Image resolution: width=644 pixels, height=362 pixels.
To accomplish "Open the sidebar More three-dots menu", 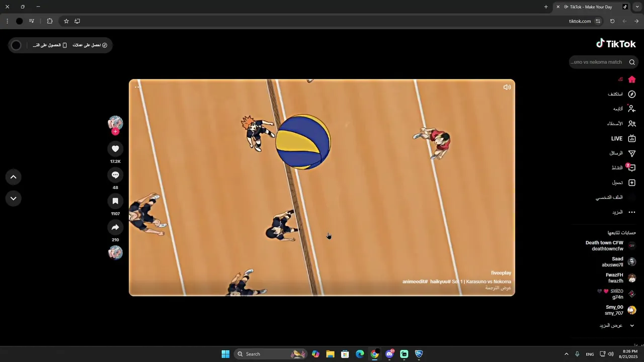I will click(632, 212).
